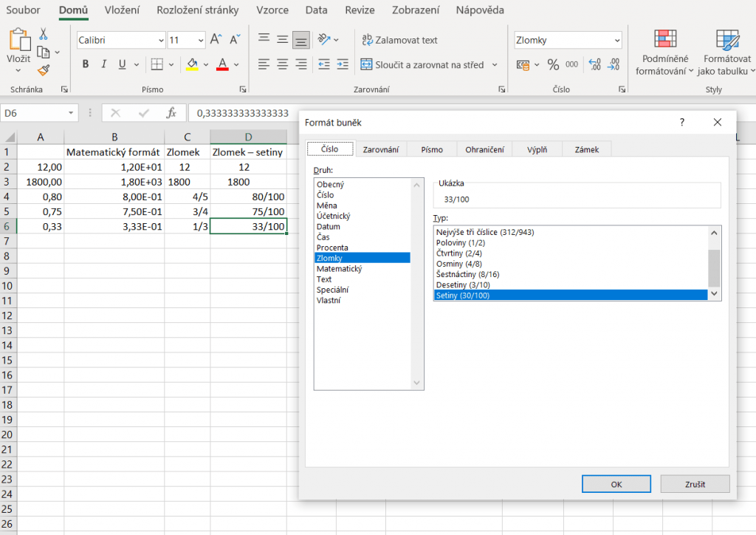
Task: Select Matematický in Druh list
Action: (x=339, y=269)
